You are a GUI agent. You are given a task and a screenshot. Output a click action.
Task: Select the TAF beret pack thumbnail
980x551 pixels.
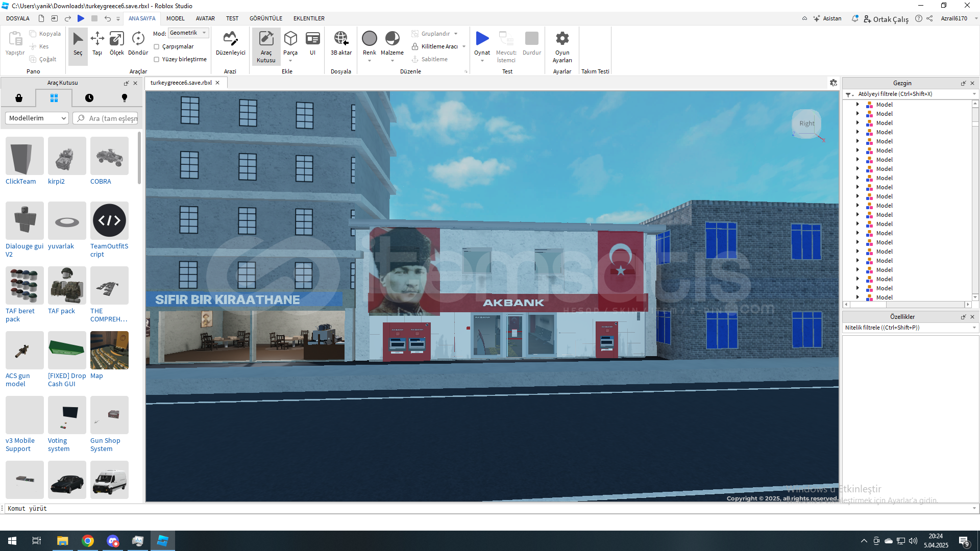24,285
